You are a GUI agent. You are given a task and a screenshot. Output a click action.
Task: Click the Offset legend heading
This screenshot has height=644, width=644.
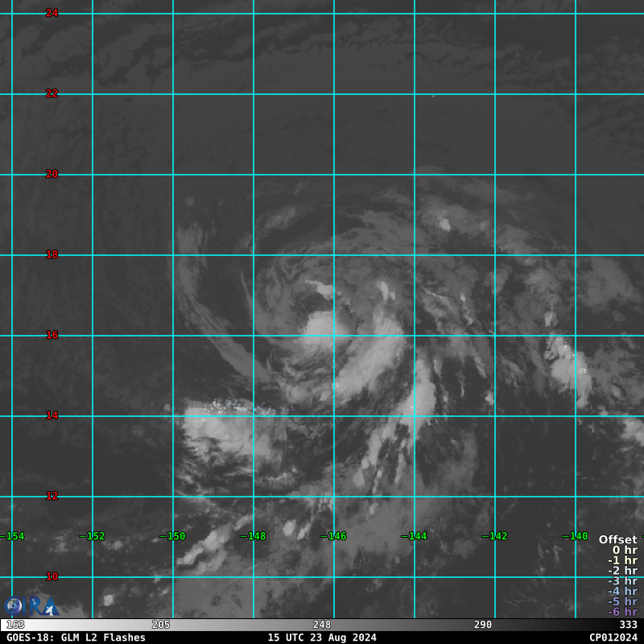point(617,540)
